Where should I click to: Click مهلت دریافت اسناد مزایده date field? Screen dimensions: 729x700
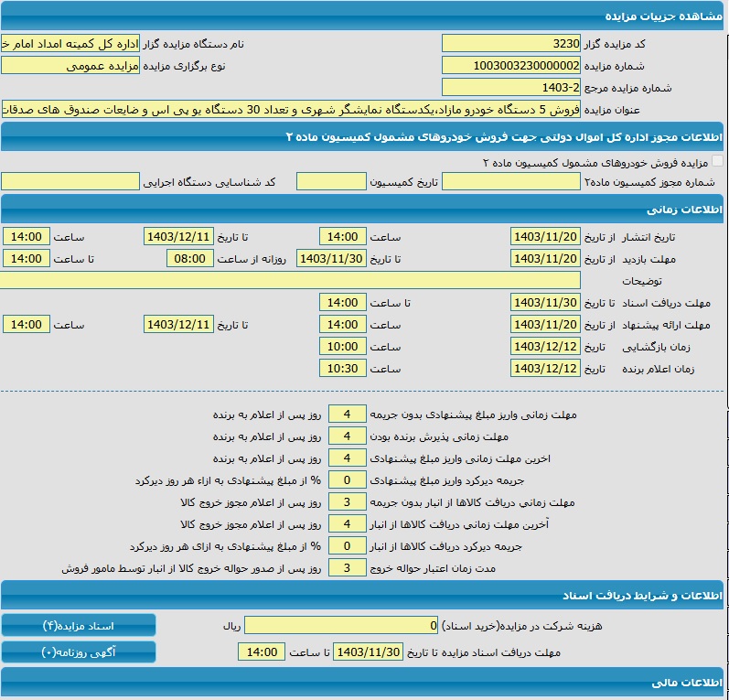point(369,652)
